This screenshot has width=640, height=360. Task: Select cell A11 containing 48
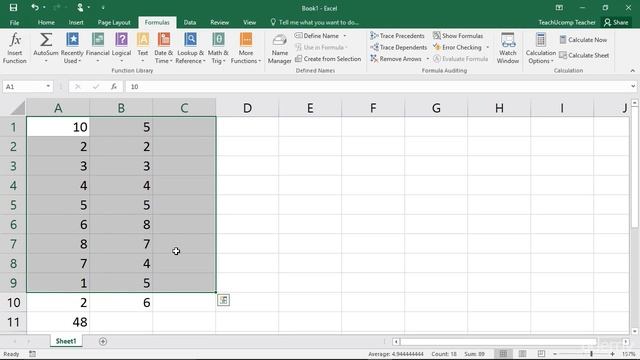point(58,322)
